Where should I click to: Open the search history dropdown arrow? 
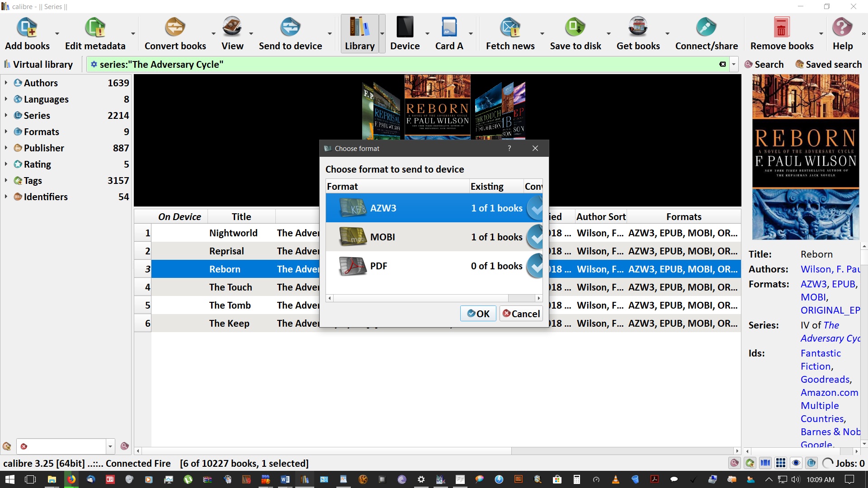[x=734, y=65]
